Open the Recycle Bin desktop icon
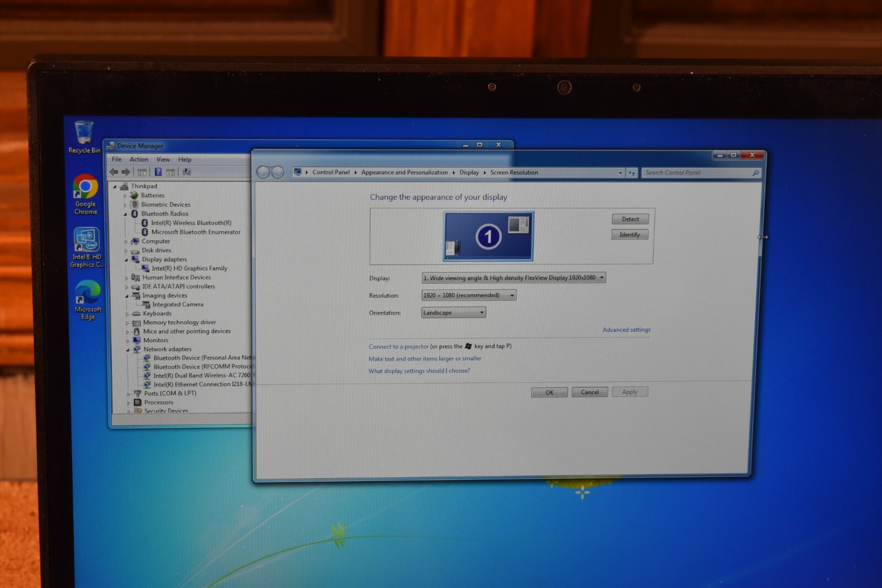 pyautogui.click(x=84, y=137)
